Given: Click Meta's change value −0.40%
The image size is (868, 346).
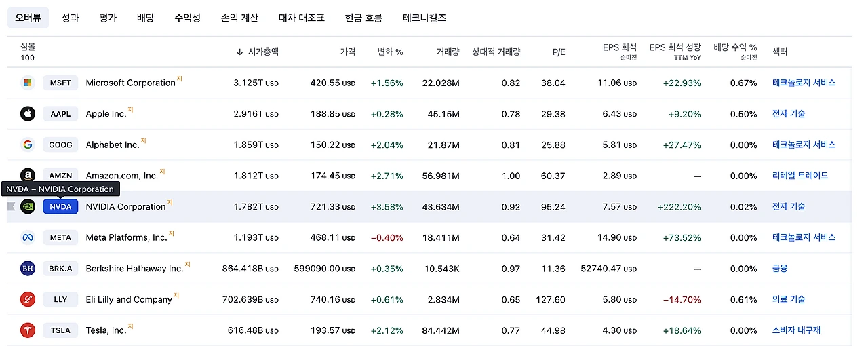Looking at the screenshot, I should tap(387, 237).
